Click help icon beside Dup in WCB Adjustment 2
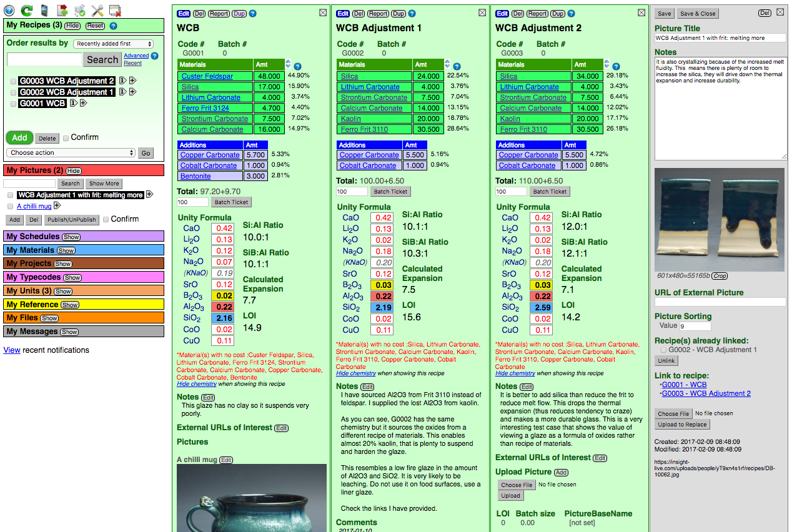 571,14
